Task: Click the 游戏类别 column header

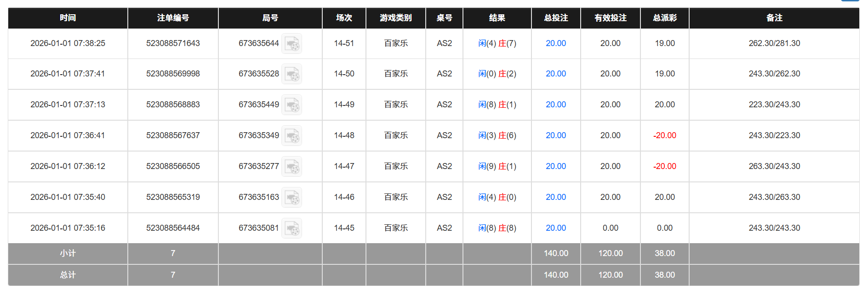Action: [395, 18]
